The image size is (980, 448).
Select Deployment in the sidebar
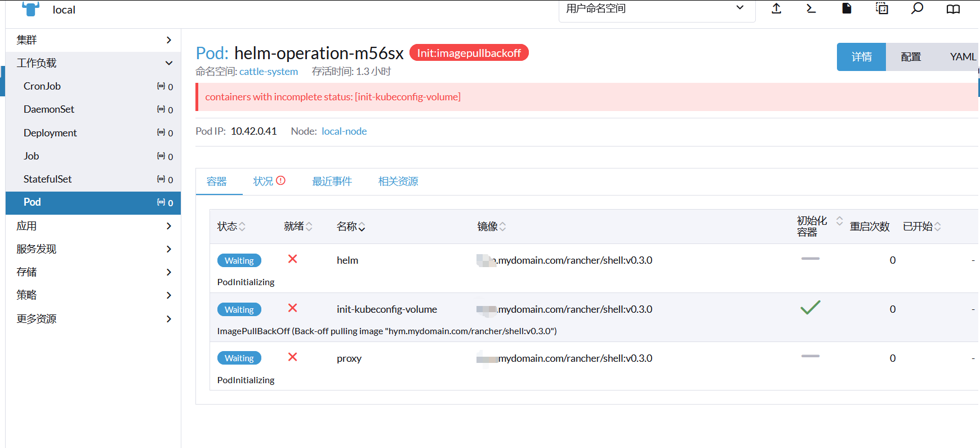click(50, 133)
